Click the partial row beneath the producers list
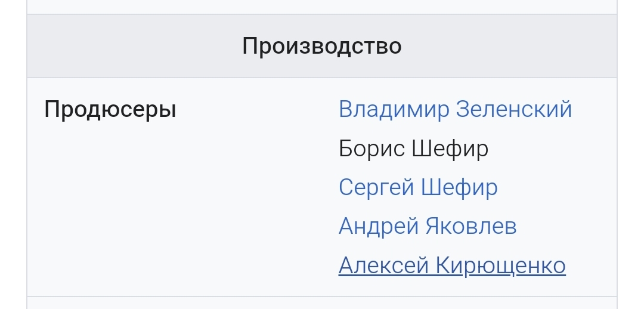This screenshot has width=644, height=309. click(x=321, y=303)
